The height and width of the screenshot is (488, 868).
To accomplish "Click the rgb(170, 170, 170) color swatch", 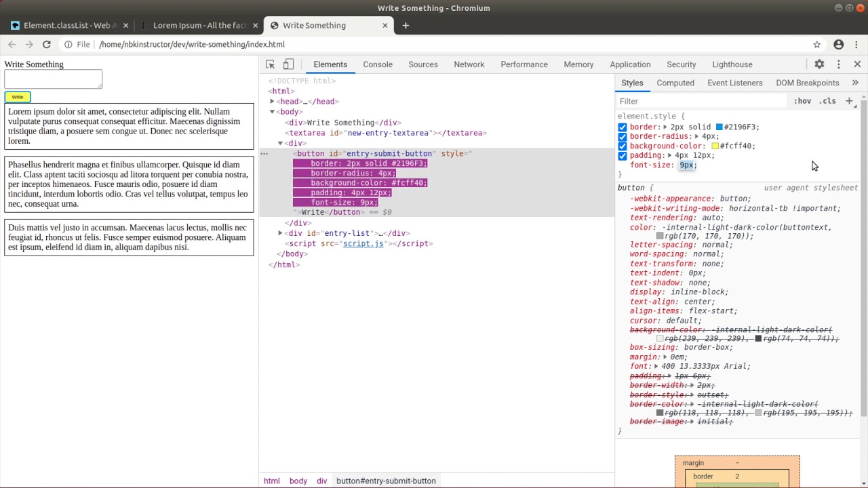I will click(x=660, y=236).
